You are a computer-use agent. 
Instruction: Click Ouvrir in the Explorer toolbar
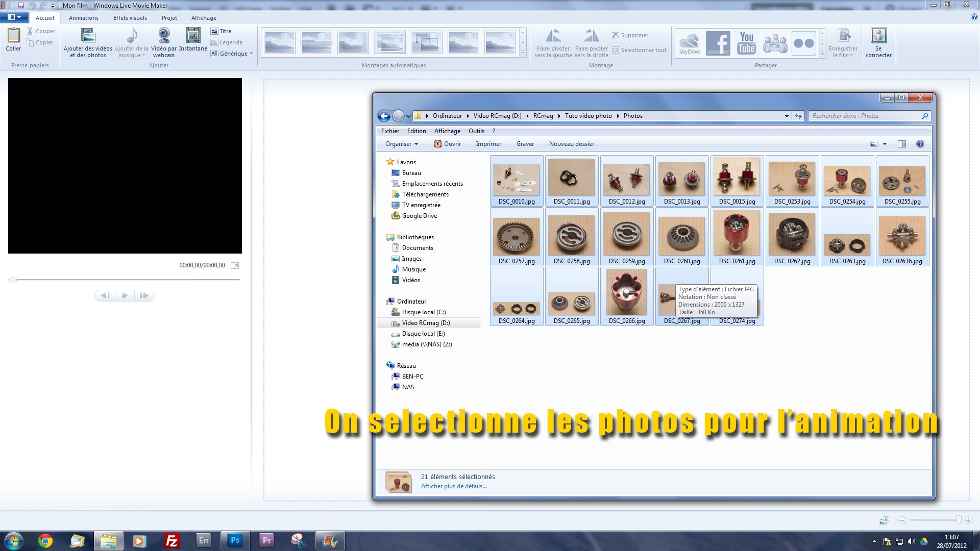click(448, 144)
